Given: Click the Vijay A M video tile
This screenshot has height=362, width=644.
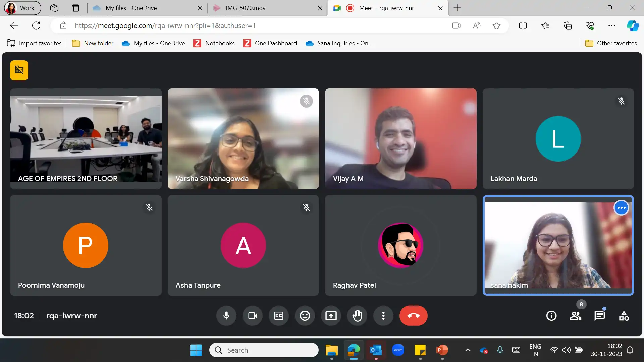Looking at the screenshot, I should (x=400, y=139).
